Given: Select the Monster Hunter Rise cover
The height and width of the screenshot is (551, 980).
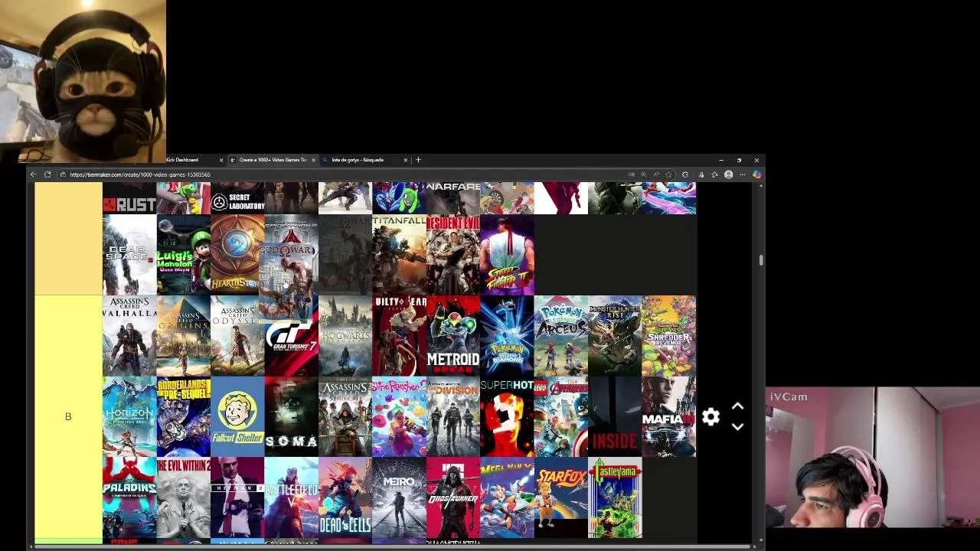Looking at the screenshot, I should [615, 336].
